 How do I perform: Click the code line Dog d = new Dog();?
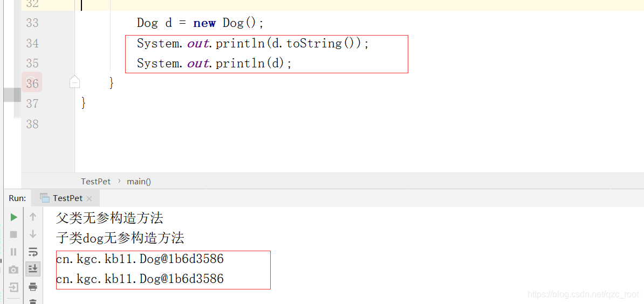pyautogui.click(x=200, y=23)
